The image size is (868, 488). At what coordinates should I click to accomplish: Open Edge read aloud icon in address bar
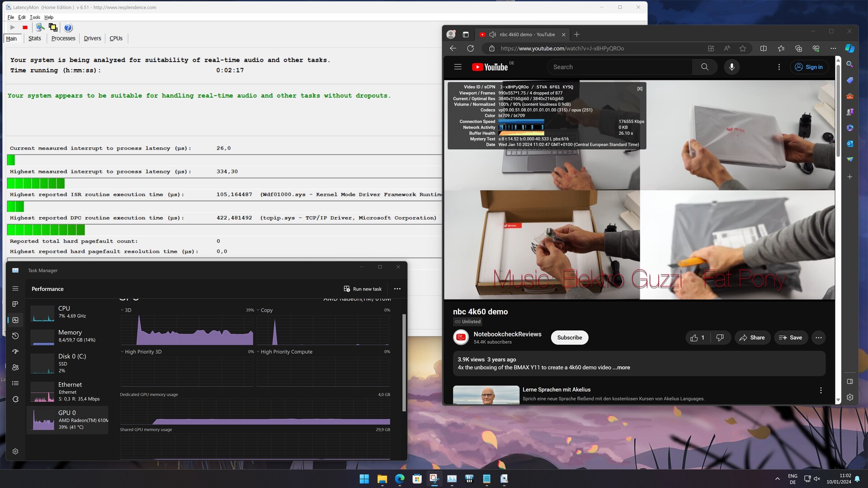tap(727, 48)
